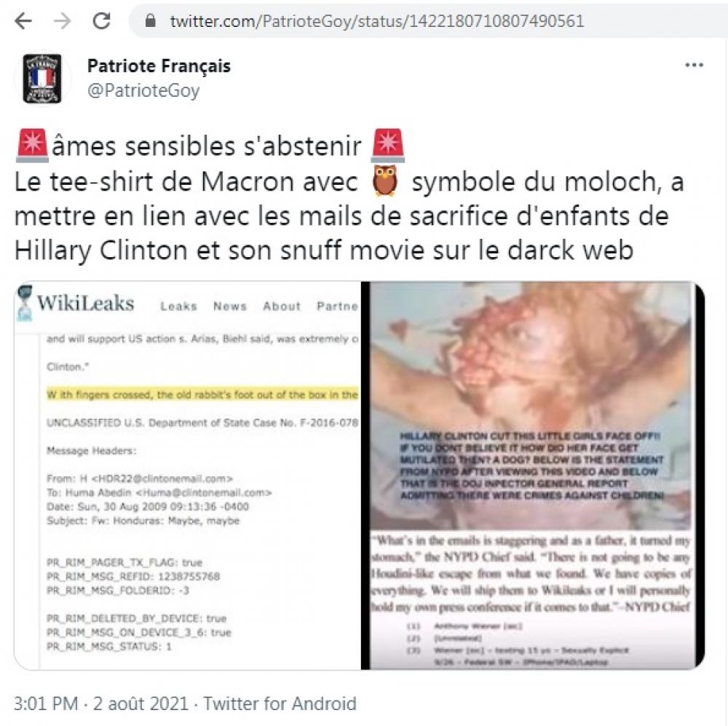Click the Patriote Français profile avatar
This screenshot has width=728, height=726.
click(x=42, y=78)
